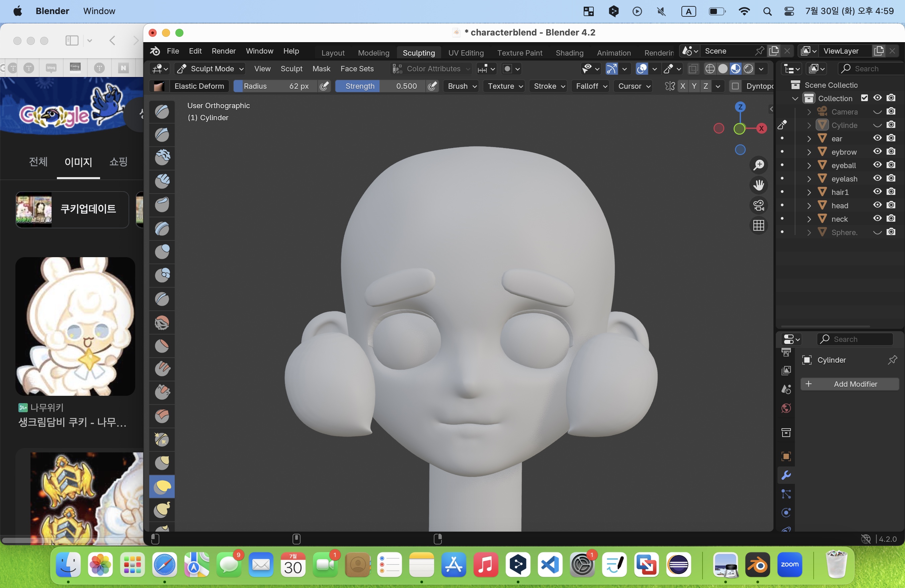
Task: Open the Sculpt Mode dropdown
Action: click(210, 69)
